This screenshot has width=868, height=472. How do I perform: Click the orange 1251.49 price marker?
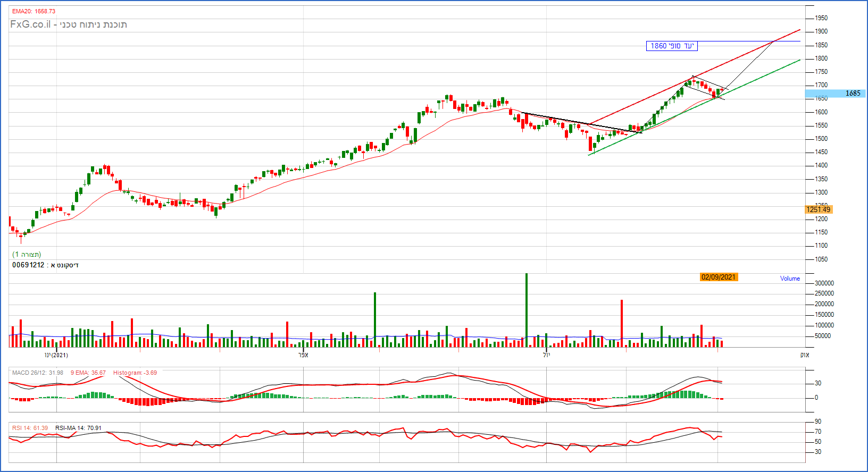(819, 209)
